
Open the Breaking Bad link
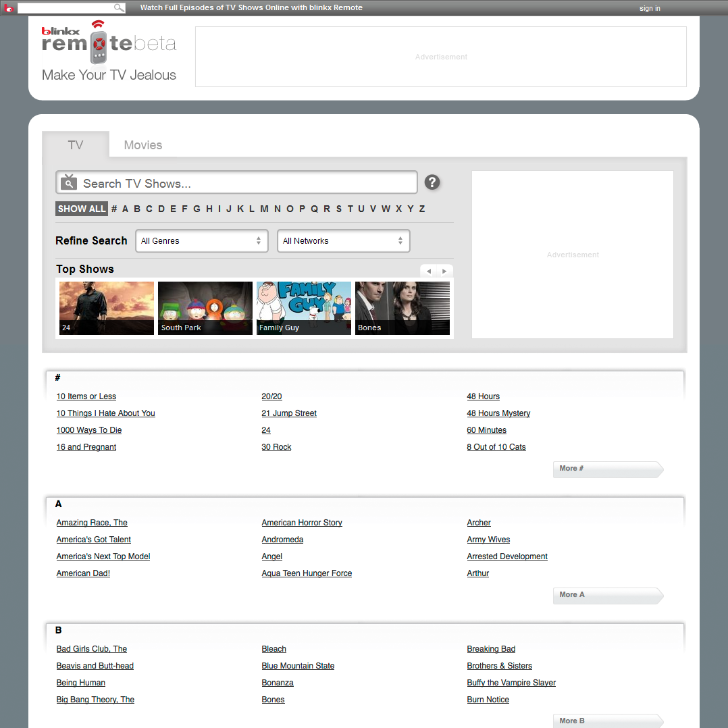[x=491, y=649]
